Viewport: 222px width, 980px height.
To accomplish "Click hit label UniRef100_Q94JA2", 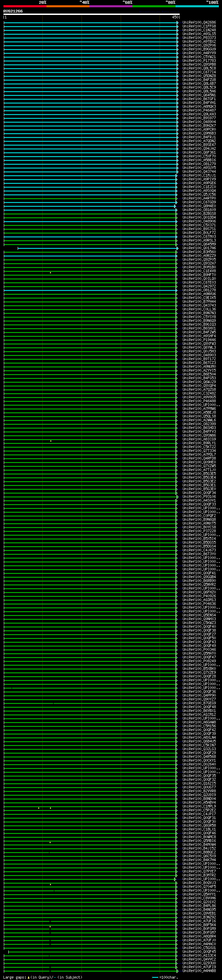I will point(199,149).
